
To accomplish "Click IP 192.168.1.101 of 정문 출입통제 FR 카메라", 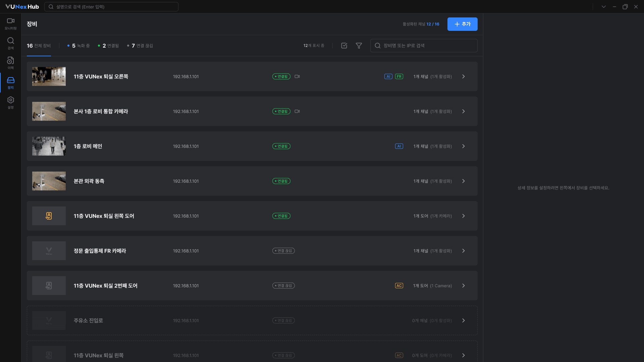I will click(x=186, y=251).
